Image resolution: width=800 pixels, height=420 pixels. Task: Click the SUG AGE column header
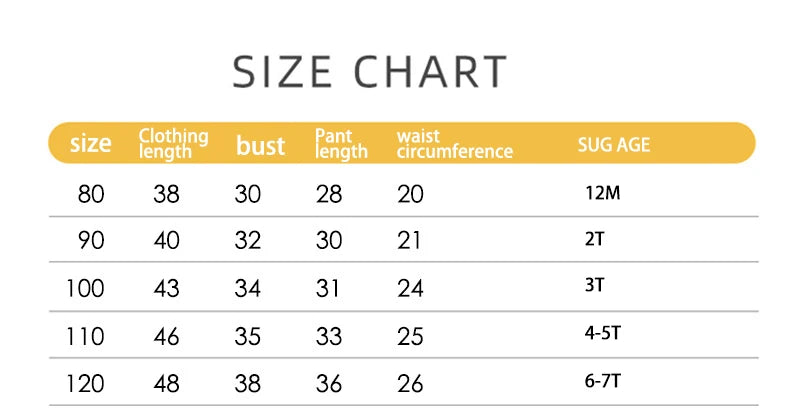click(x=614, y=144)
